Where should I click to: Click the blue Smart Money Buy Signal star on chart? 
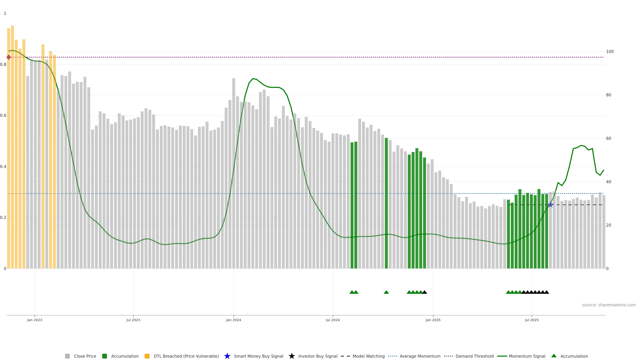[550, 205]
